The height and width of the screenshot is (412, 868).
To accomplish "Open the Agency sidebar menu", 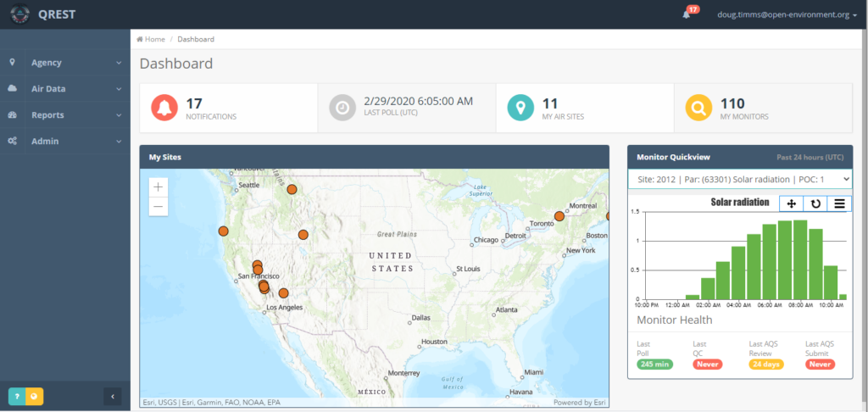I will 65,63.
